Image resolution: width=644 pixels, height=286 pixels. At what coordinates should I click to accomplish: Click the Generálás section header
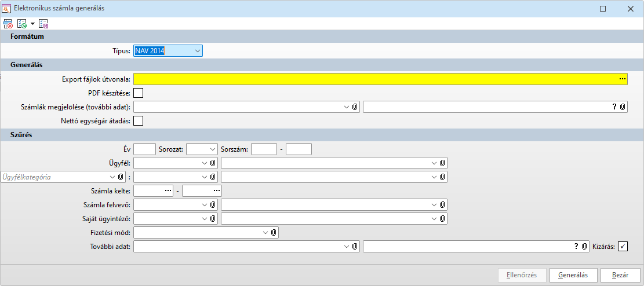[322, 65]
